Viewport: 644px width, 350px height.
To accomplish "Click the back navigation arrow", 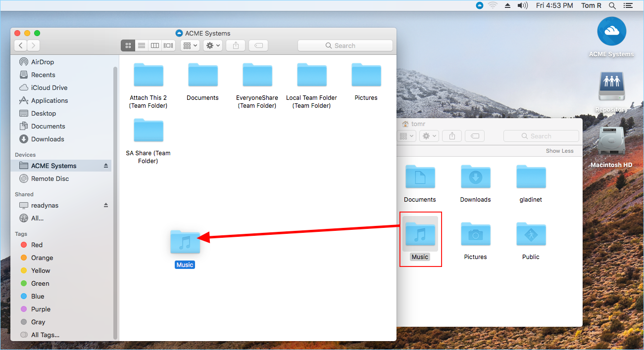I will 20,45.
